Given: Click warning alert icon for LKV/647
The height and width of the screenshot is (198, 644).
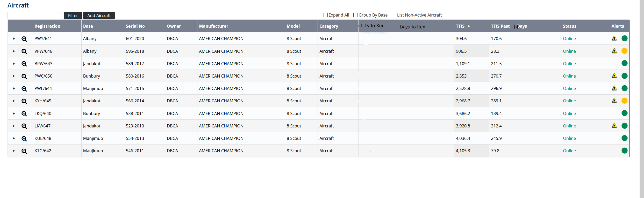Looking at the screenshot, I should pos(614,126).
